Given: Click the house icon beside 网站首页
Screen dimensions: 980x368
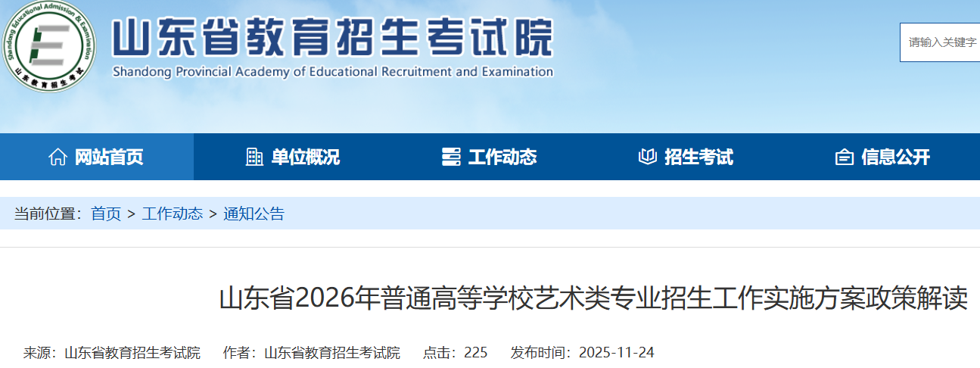Looking at the screenshot, I should (x=57, y=157).
